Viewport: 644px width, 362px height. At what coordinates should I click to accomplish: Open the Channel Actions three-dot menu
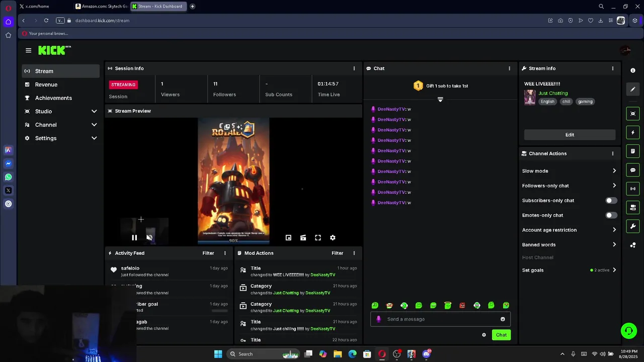pos(613,153)
